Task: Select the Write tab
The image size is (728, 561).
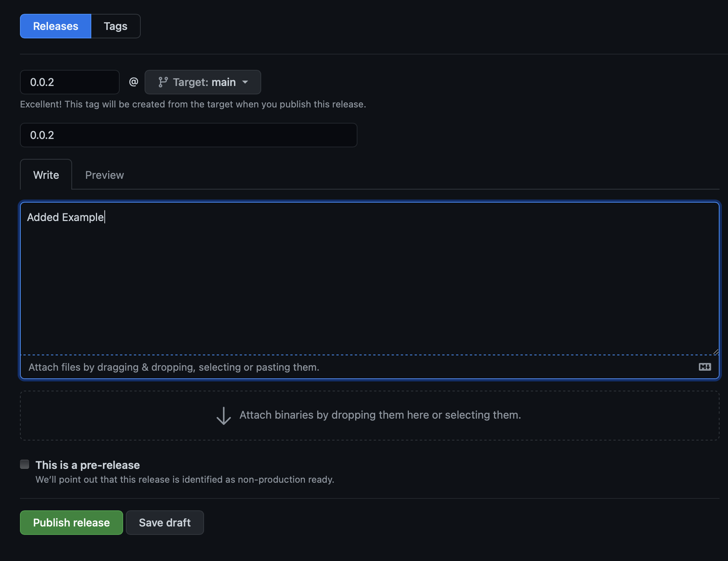Action: click(x=46, y=175)
